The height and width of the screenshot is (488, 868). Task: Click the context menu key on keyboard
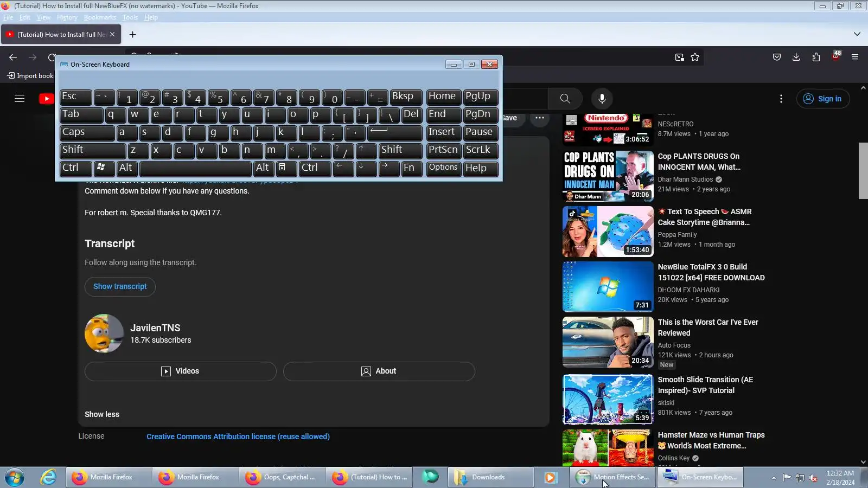pyautogui.click(x=286, y=168)
